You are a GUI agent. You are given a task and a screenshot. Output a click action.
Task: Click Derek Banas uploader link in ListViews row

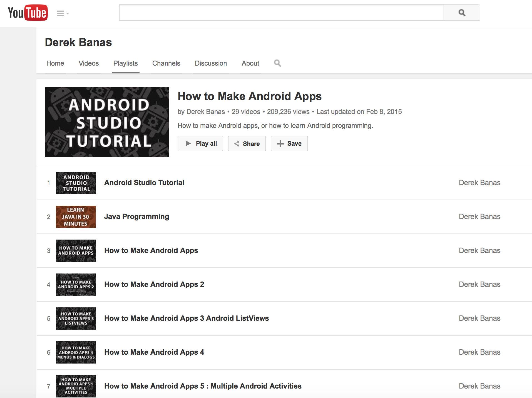(479, 318)
